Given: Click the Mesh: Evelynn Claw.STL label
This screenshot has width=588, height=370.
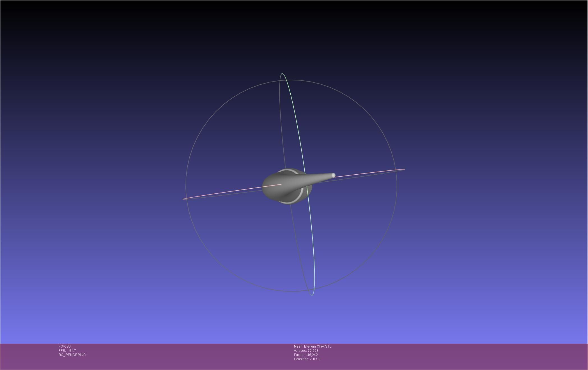Looking at the screenshot, I should click(313, 346).
